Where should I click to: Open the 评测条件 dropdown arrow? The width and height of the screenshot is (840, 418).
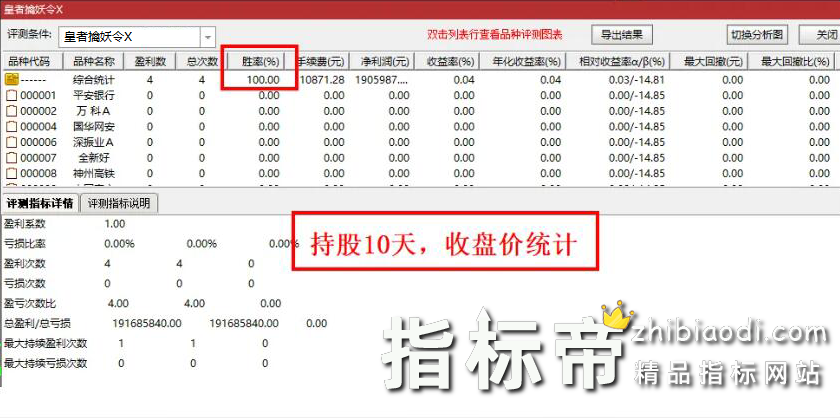coord(208,37)
